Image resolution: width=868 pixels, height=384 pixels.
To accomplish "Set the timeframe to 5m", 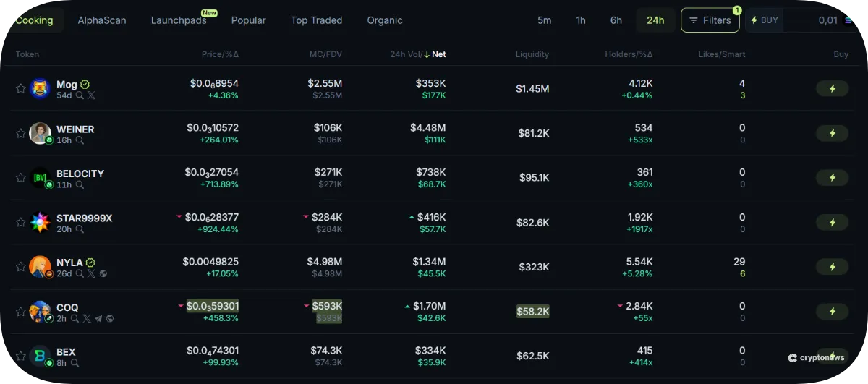I will (x=545, y=20).
